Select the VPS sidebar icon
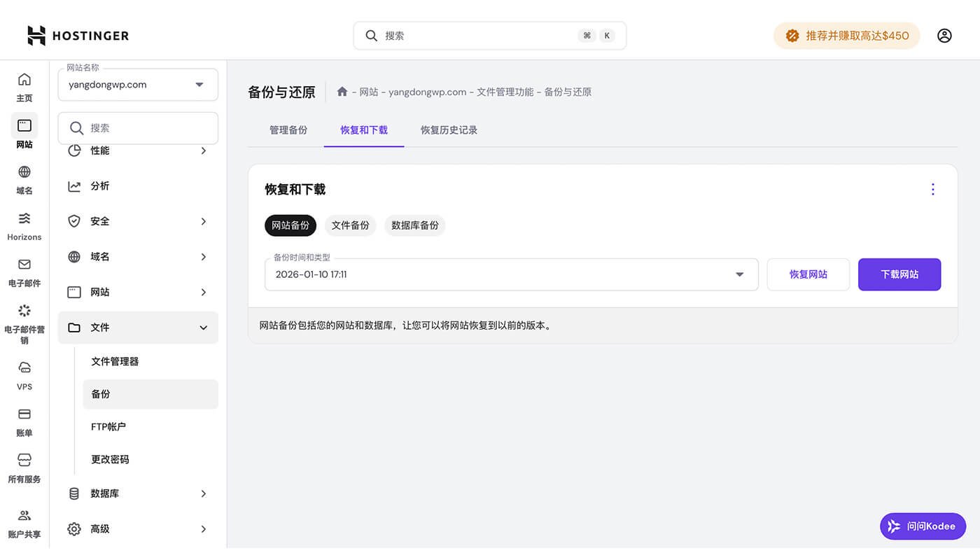The width and height of the screenshot is (980, 560). [x=24, y=375]
